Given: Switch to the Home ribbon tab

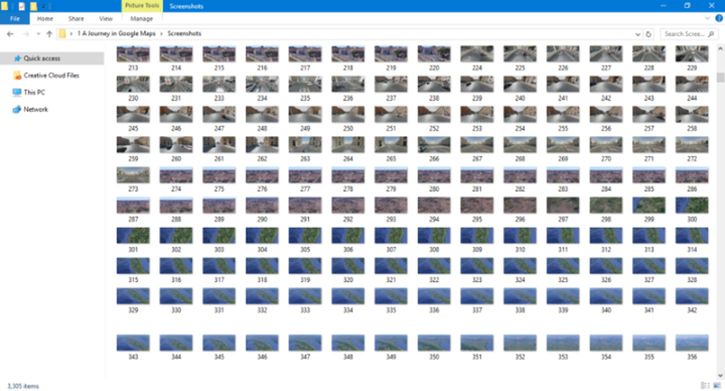Looking at the screenshot, I should 45,18.
